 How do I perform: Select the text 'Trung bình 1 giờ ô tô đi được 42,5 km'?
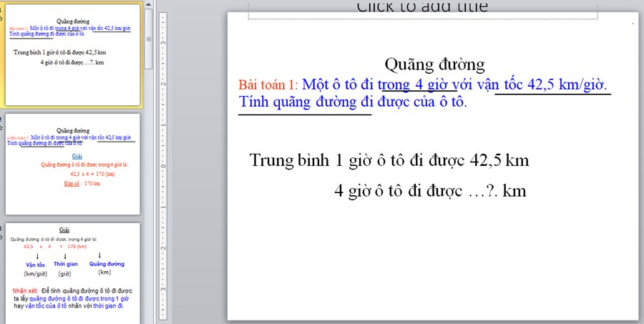click(x=389, y=160)
